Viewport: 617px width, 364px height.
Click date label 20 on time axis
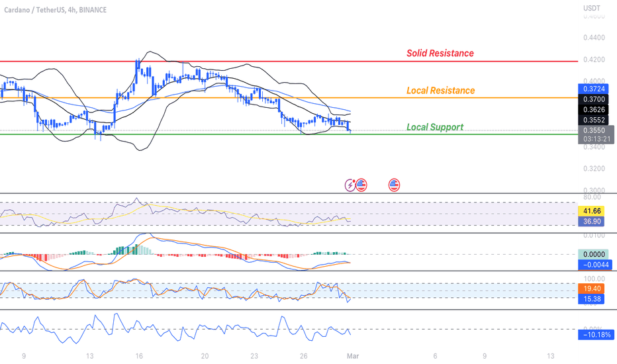tap(205, 356)
